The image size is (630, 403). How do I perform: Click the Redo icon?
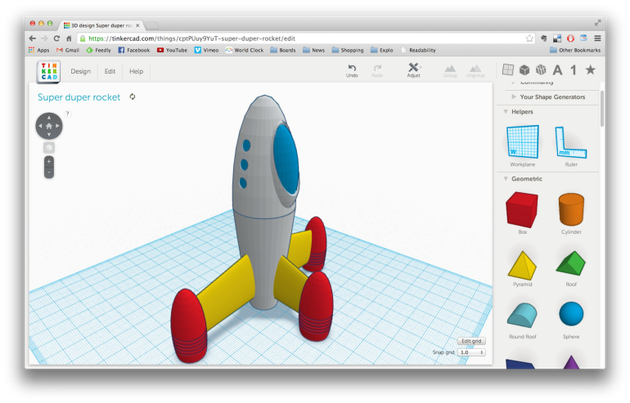[377, 70]
